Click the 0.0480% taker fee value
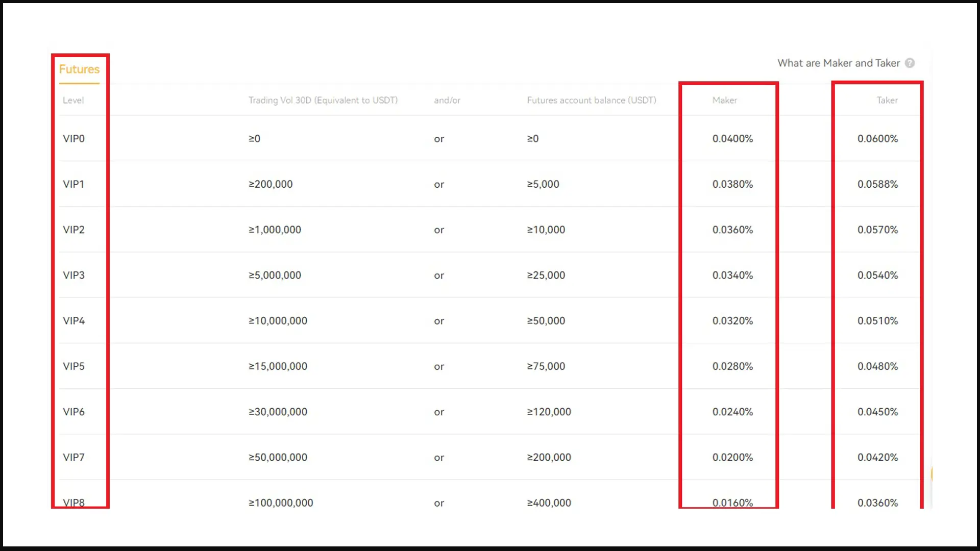This screenshot has height=551, width=980. (x=877, y=366)
